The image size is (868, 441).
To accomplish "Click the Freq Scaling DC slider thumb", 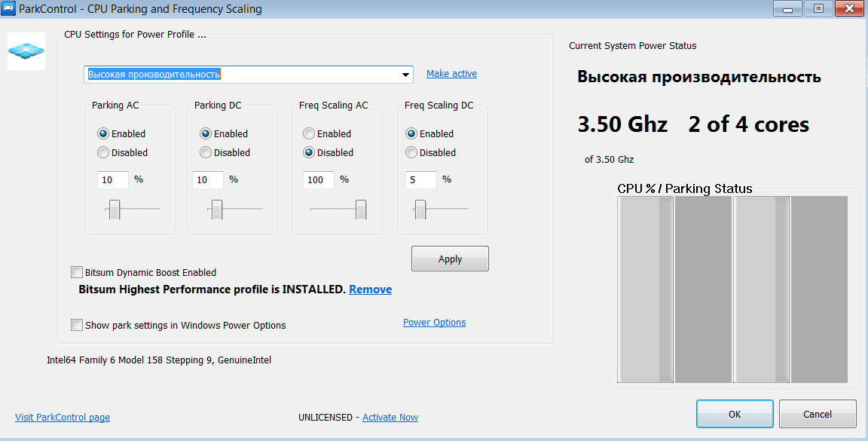I will pos(420,210).
